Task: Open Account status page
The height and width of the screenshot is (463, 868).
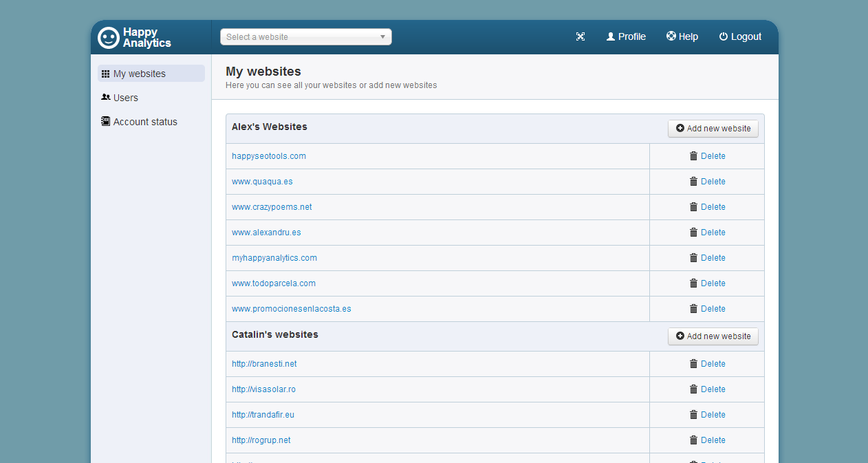Action: click(145, 122)
